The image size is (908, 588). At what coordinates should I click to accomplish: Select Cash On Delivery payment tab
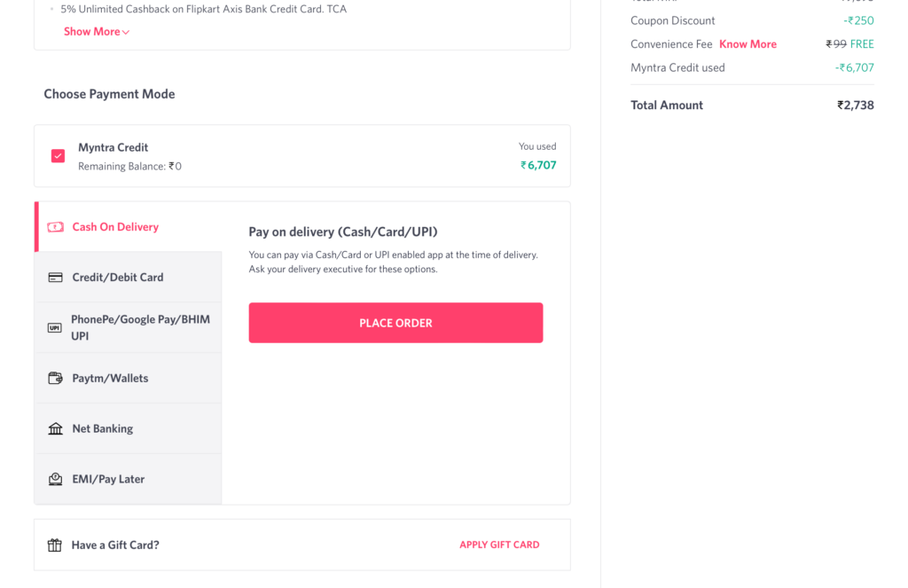129,227
